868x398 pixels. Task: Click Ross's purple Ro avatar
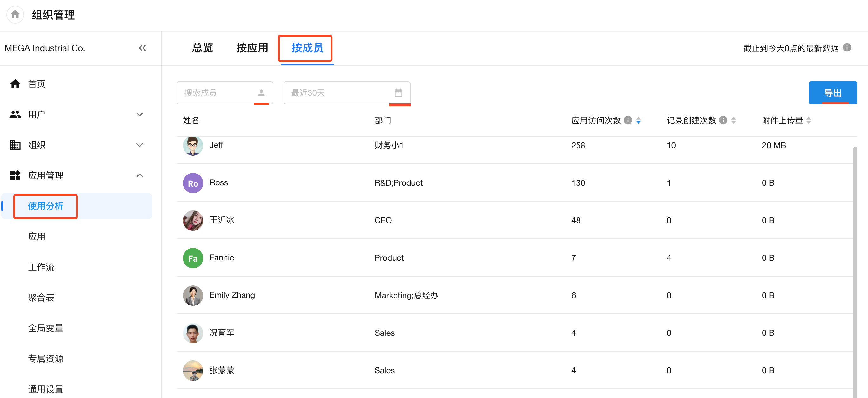tap(193, 183)
